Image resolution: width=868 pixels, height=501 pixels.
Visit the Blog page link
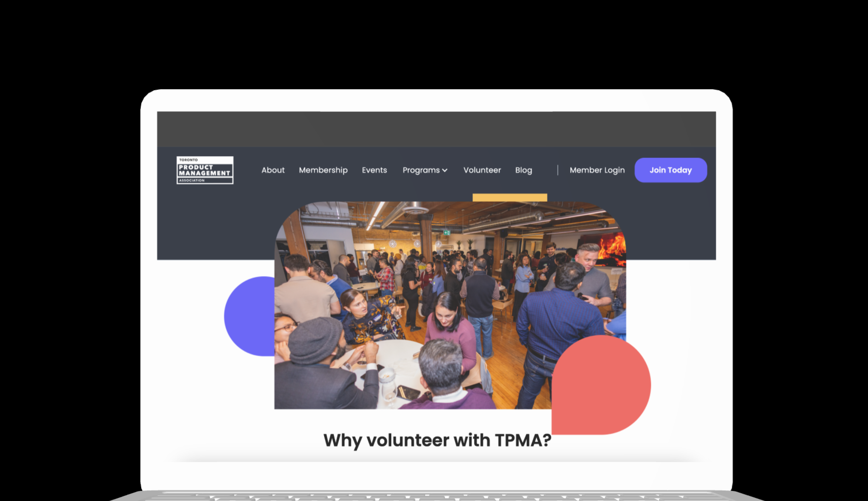pyautogui.click(x=524, y=170)
